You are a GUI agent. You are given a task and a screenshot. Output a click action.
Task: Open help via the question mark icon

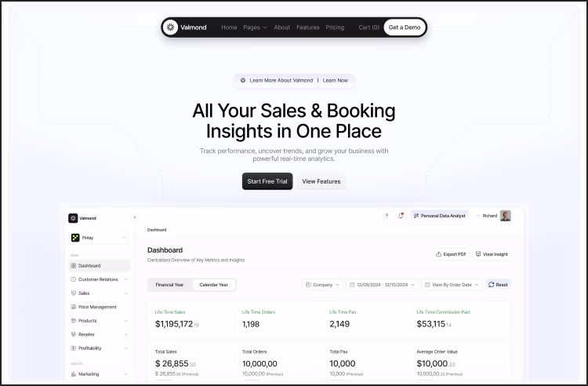(387, 216)
